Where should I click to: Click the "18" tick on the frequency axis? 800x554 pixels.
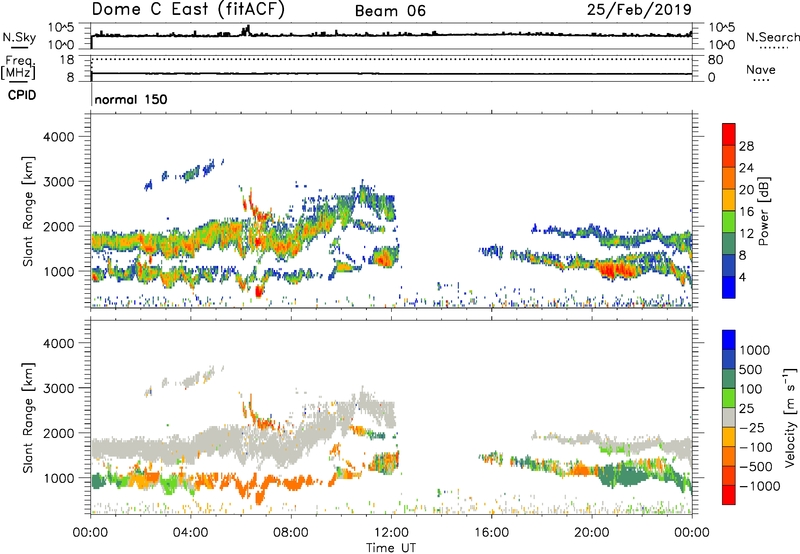coord(67,60)
